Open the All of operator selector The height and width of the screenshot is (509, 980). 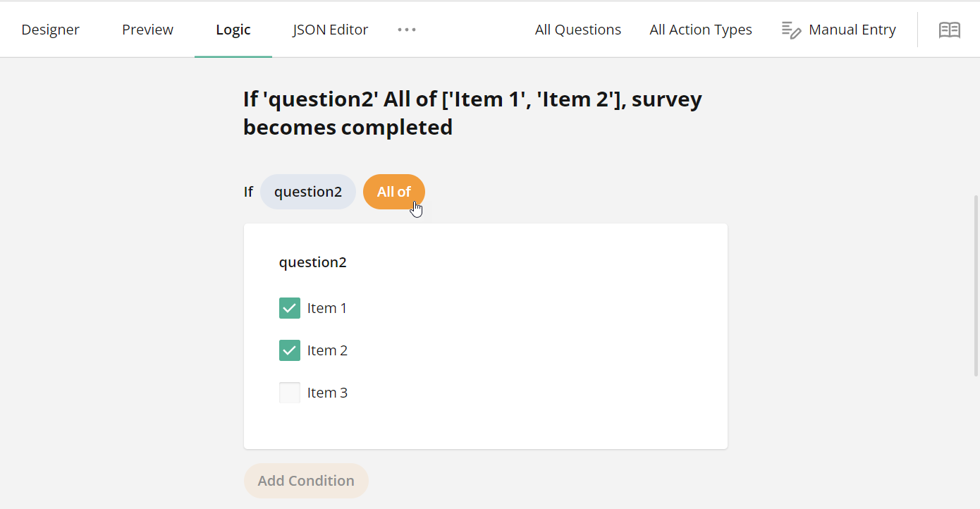tap(393, 191)
